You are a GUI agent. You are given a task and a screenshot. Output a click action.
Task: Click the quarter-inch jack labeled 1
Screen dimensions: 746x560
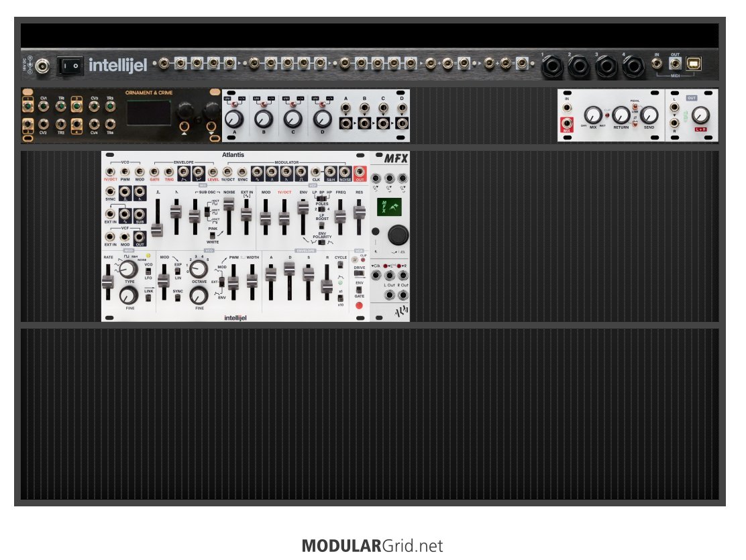pyautogui.click(x=551, y=67)
